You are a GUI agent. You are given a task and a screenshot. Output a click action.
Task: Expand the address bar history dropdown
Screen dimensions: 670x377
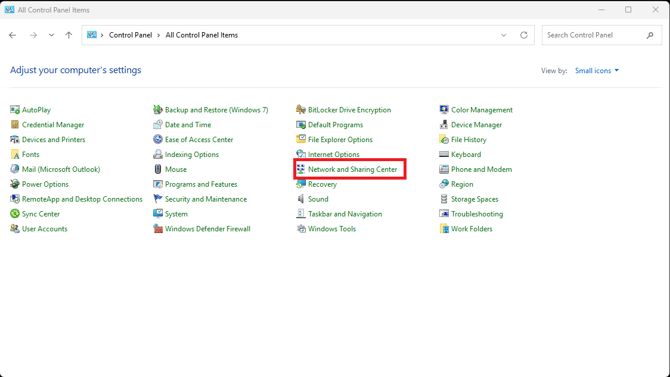(503, 35)
